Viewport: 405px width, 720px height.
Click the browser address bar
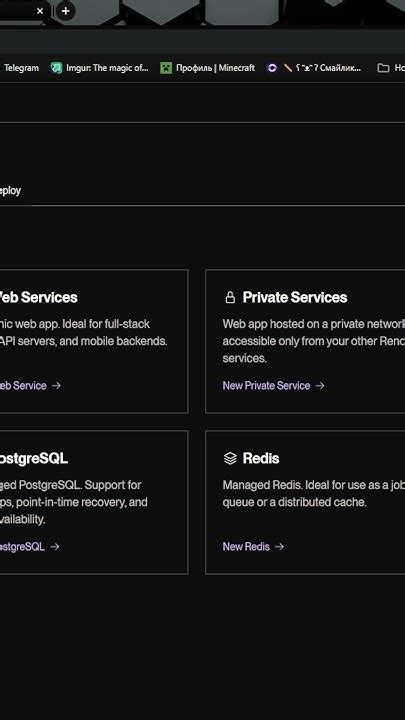202,41
